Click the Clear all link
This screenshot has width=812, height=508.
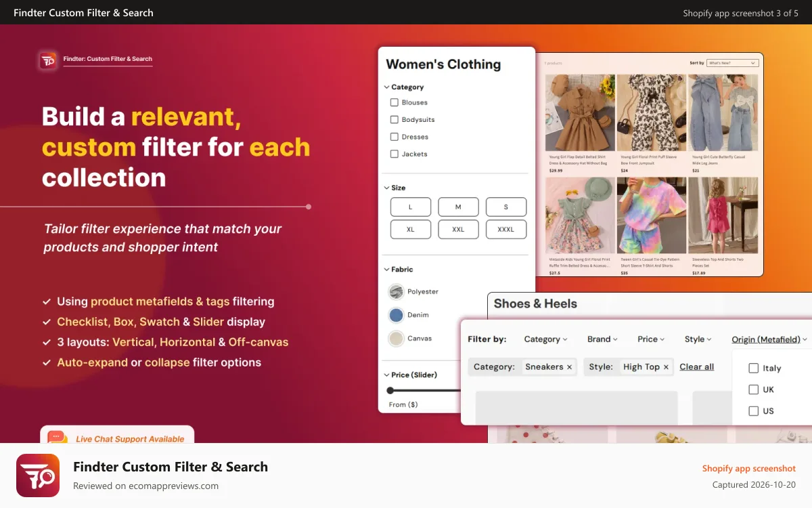(696, 366)
